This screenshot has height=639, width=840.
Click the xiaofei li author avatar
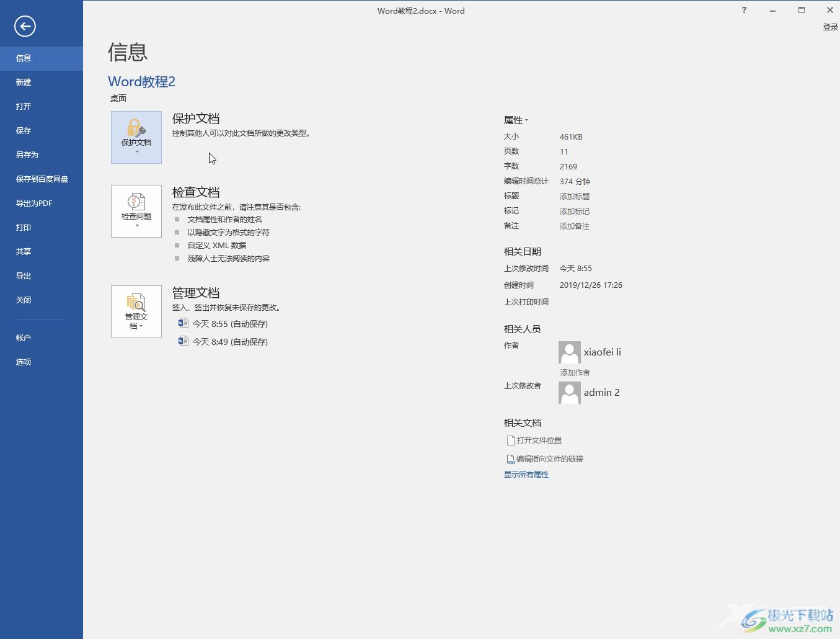570,352
